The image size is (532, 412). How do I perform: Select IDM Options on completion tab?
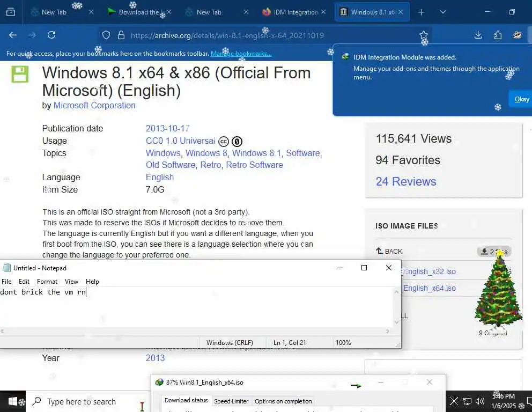point(283,401)
